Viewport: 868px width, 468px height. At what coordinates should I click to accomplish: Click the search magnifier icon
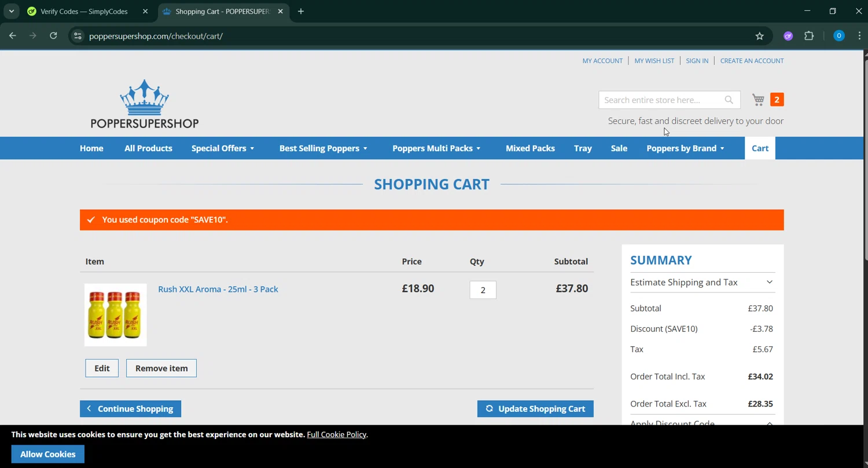(x=729, y=100)
